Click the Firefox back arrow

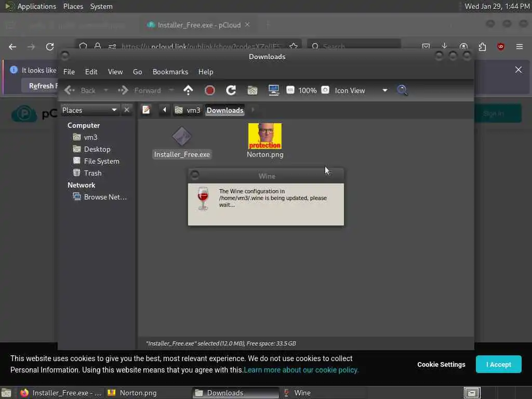(12, 47)
